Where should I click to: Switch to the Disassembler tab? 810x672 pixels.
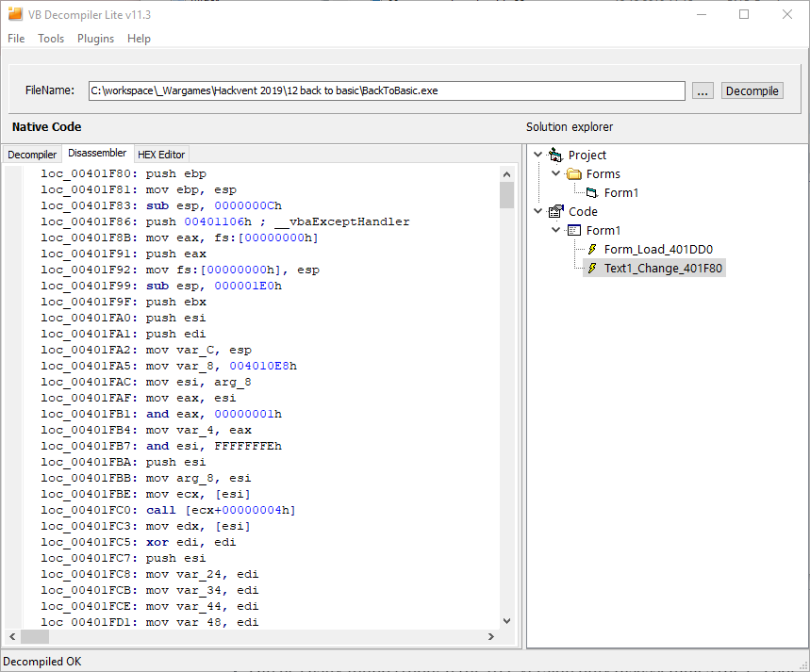(97, 153)
